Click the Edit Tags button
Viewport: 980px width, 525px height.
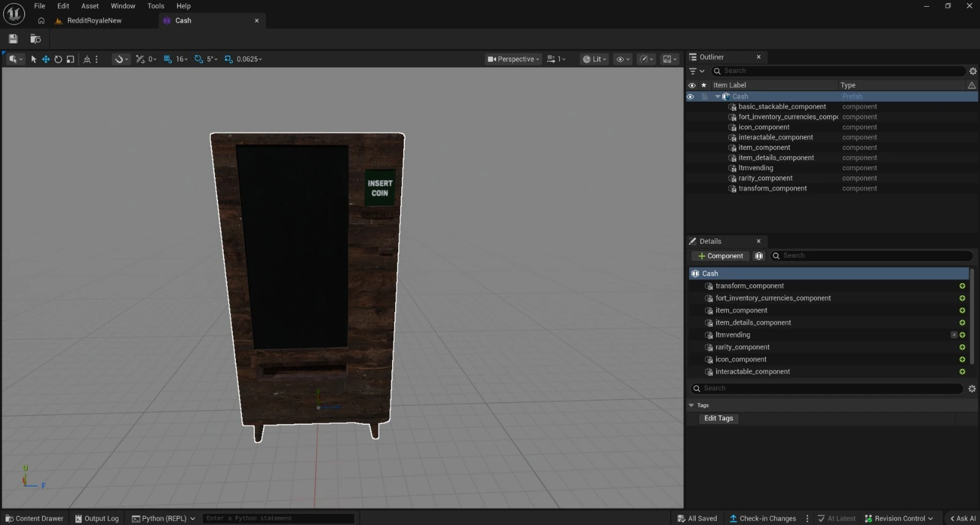pos(718,418)
